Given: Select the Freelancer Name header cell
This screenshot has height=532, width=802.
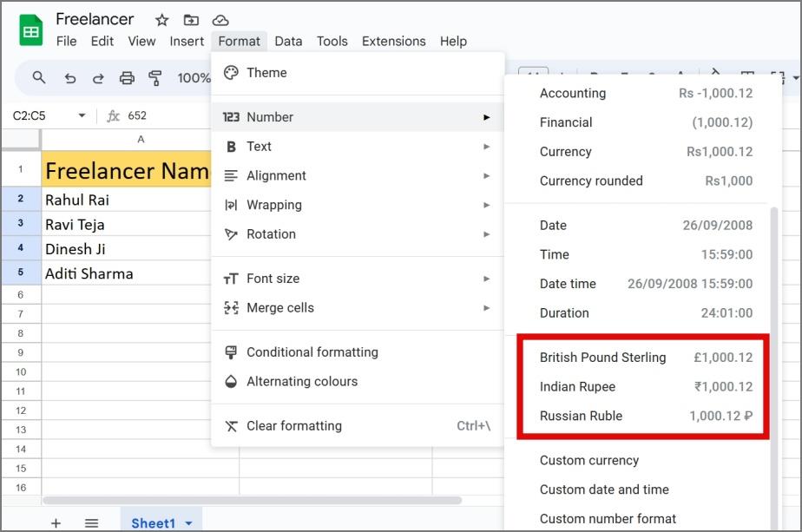Looking at the screenshot, I should pos(126,169).
